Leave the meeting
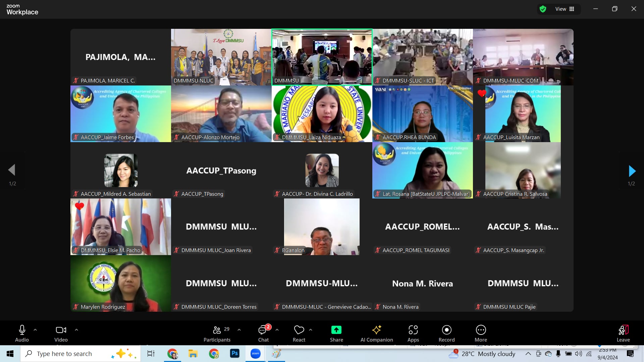Image resolution: width=644 pixels, height=362 pixels. [x=623, y=334]
